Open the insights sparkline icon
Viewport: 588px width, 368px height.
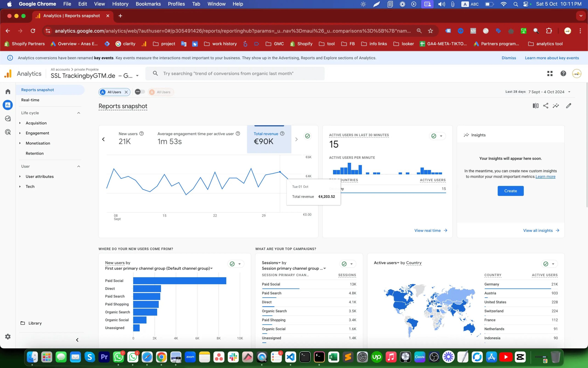tap(556, 106)
